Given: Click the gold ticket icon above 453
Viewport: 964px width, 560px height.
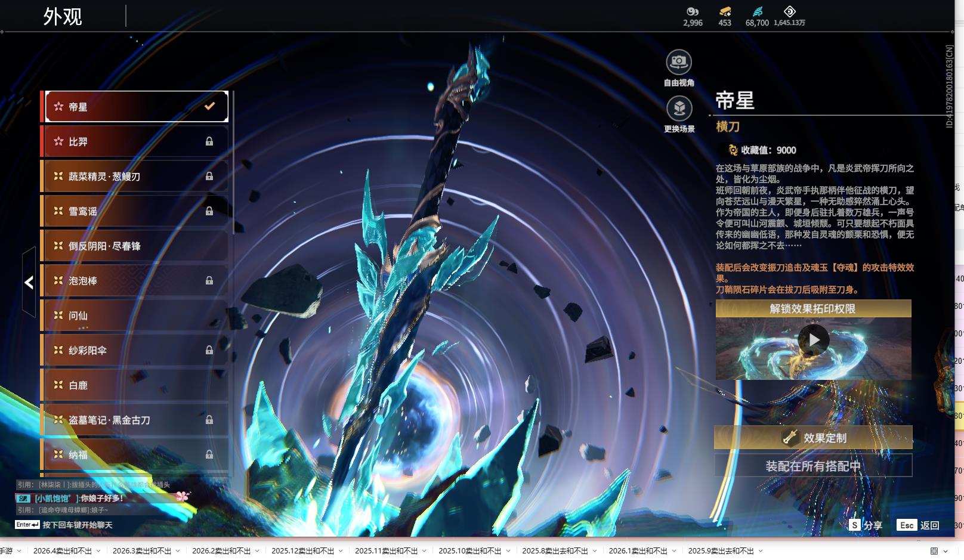Looking at the screenshot, I should coord(725,11).
